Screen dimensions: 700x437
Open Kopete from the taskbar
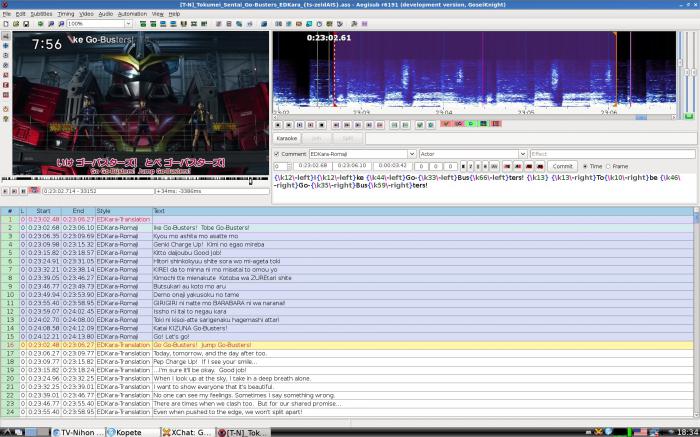coord(133,432)
